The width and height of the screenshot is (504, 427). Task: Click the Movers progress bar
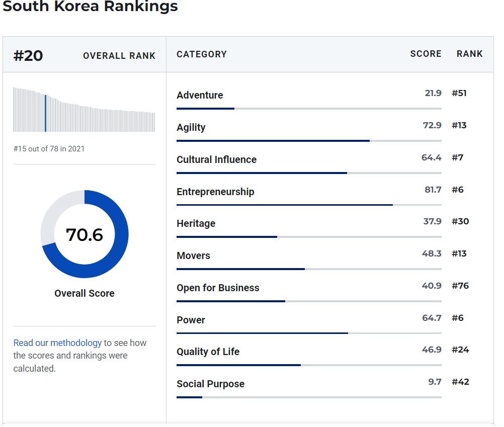[309, 269]
